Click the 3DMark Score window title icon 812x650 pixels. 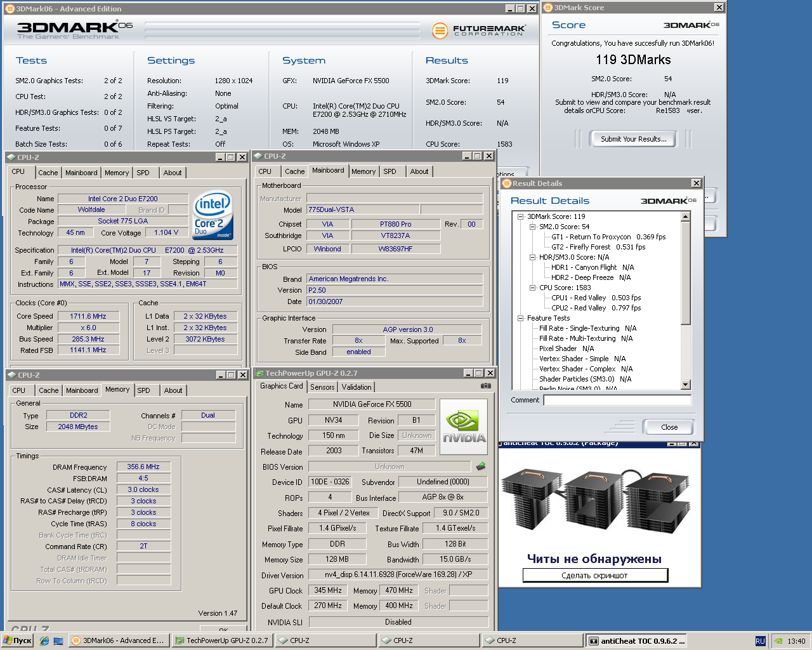(548, 8)
